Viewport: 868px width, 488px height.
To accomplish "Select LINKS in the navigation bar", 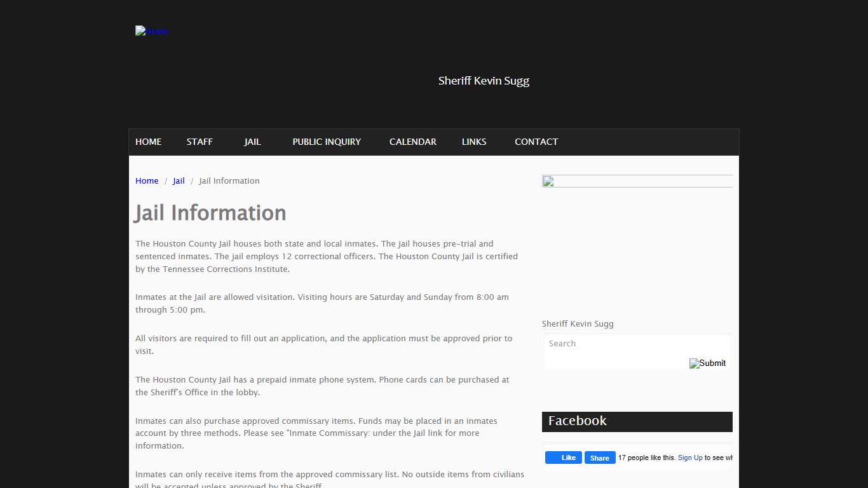I will click(x=474, y=142).
